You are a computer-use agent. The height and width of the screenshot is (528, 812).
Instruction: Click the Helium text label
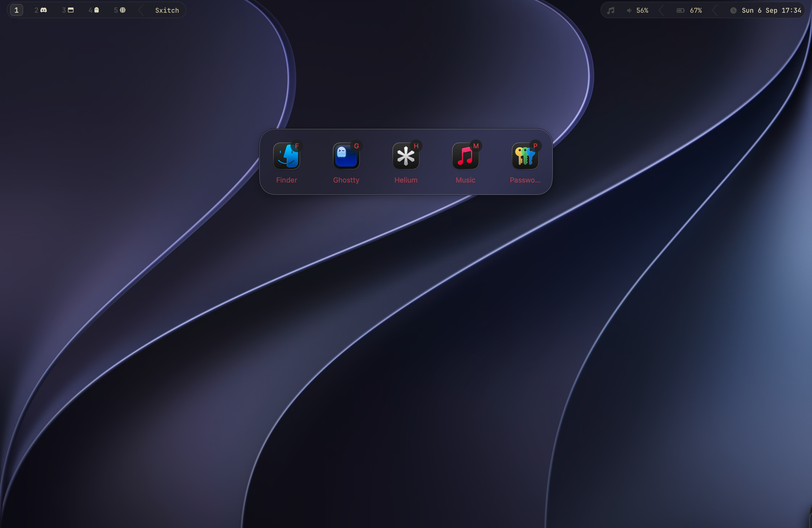[406, 180]
